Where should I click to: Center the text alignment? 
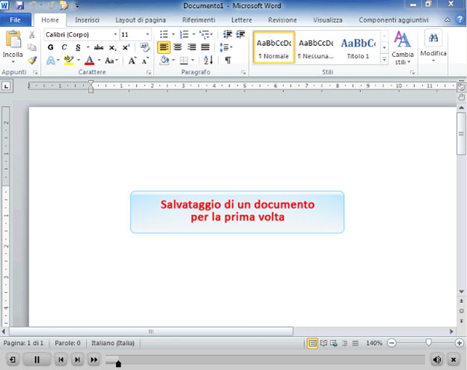pyautogui.click(x=178, y=47)
